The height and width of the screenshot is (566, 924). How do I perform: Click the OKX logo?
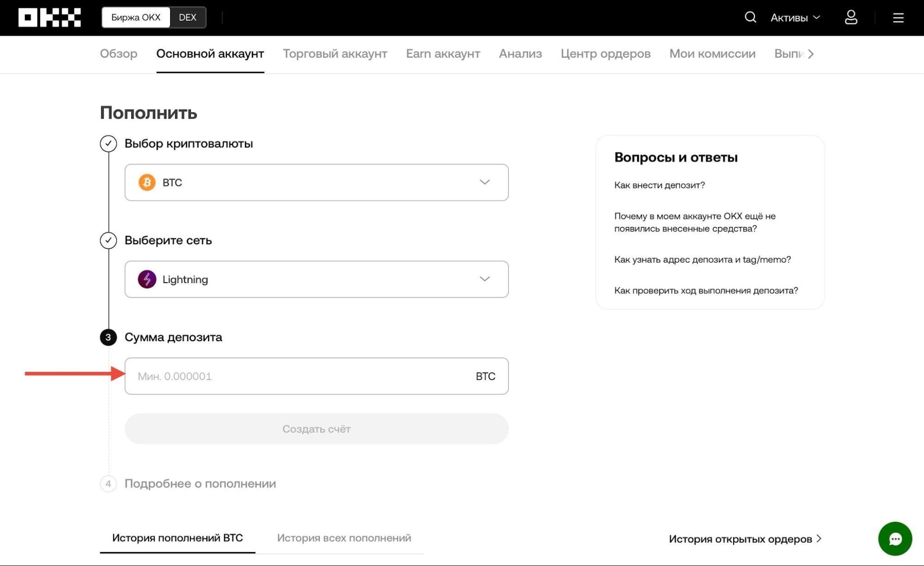pos(49,18)
